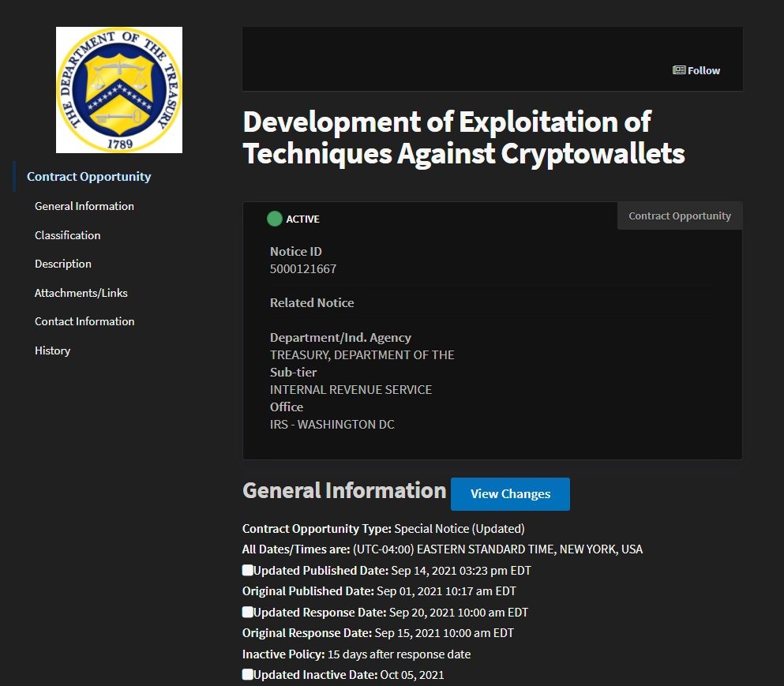Screen dimensions: 784x686
Task: Click TREASURY, DEPARTMENT OF THE text
Action: click(362, 355)
